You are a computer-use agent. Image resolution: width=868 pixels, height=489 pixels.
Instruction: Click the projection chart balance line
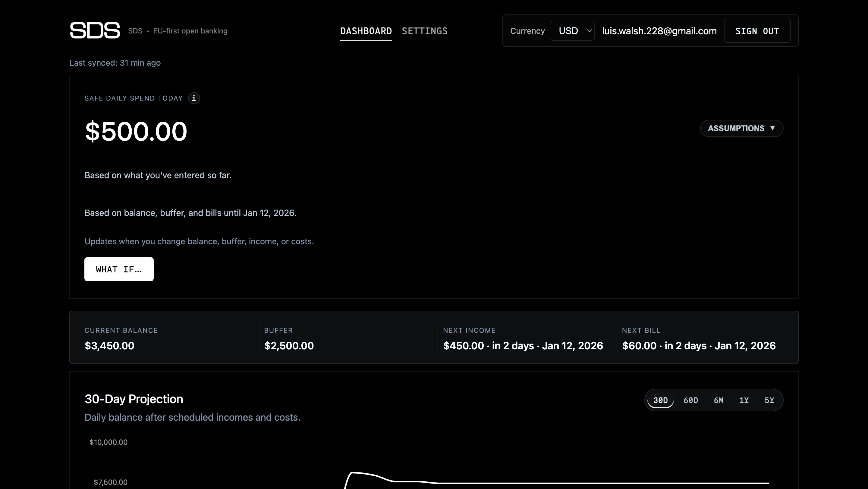pos(556,483)
